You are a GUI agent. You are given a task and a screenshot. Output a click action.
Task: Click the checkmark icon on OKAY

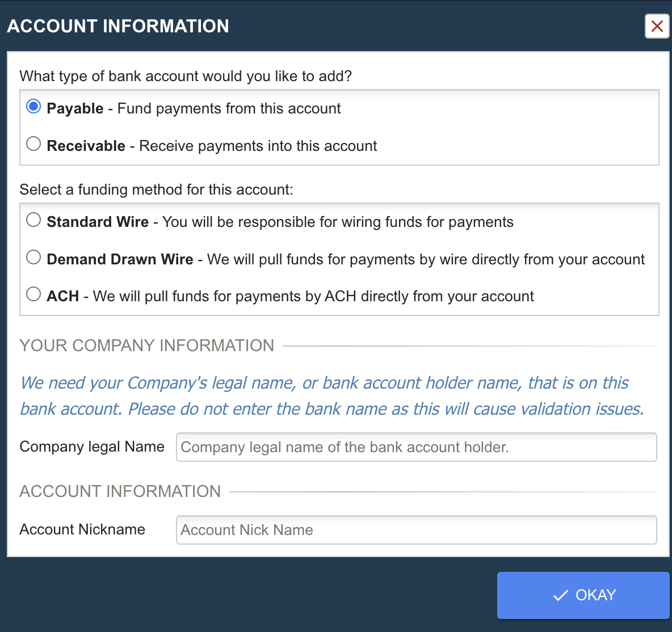pos(560,595)
